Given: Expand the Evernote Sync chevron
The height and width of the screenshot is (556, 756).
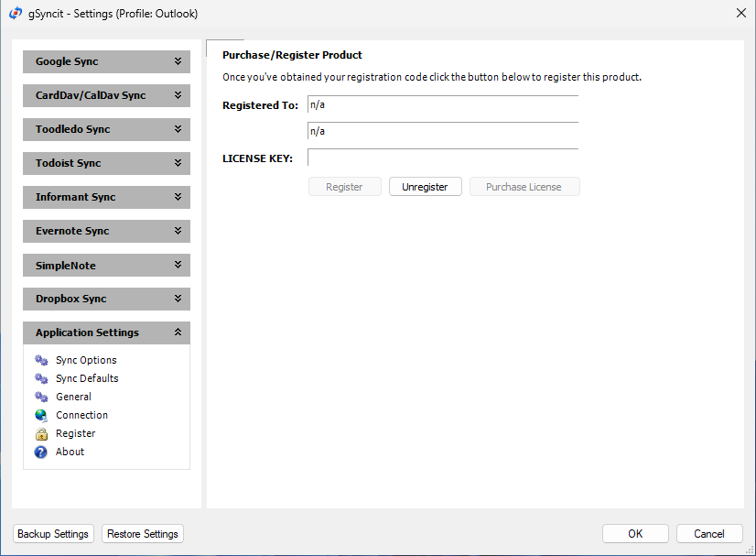Looking at the screenshot, I should click(x=178, y=231).
